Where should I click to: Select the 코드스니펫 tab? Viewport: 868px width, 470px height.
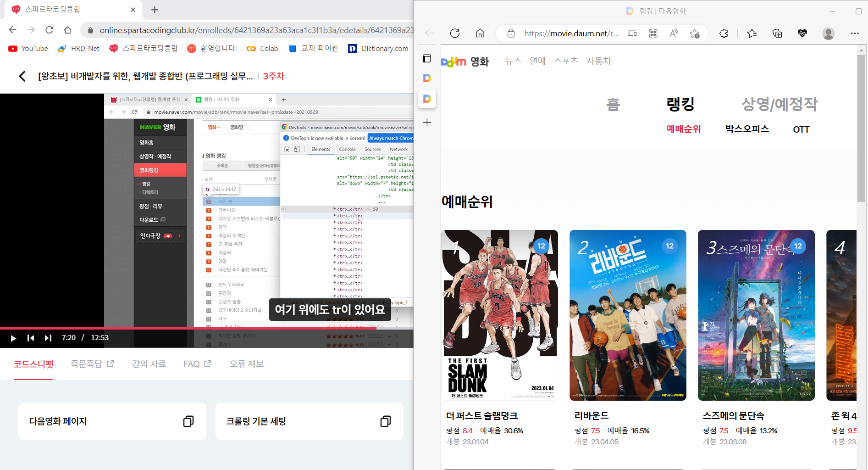[x=33, y=364]
